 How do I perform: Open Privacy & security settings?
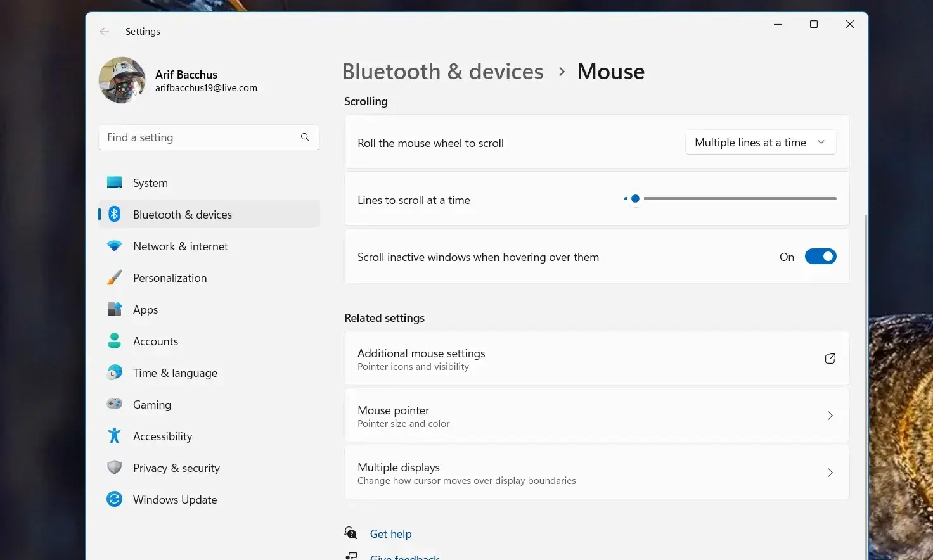click(x=209, y=468)
